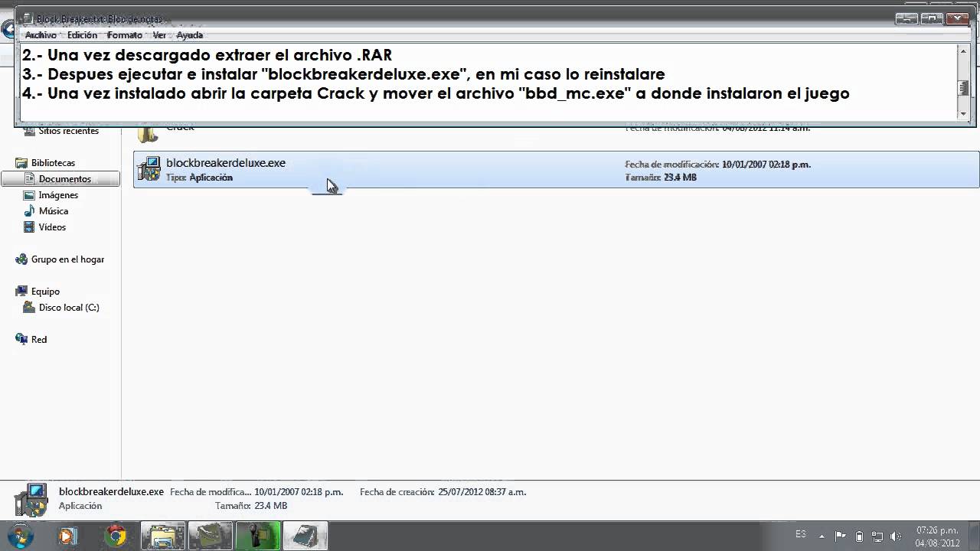
Task: Switch to Windows Explorer taskbar button
Action: point(163,536)
